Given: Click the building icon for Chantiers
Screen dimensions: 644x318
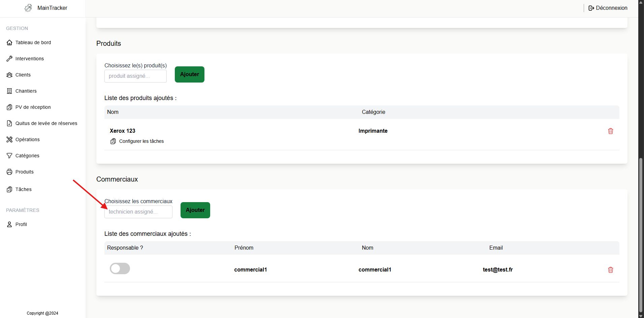Looking at the screenshot, I should pos(9,91).
